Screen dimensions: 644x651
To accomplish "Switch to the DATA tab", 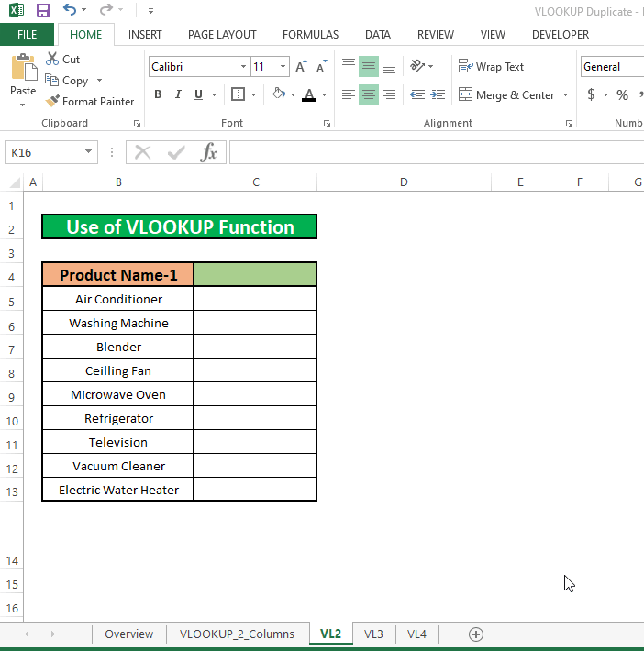I will [378, 35].
